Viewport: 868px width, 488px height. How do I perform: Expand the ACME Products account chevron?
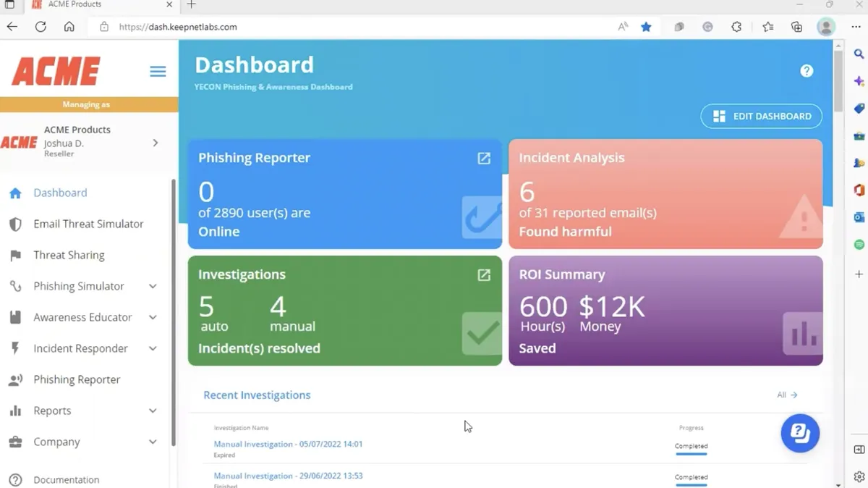(x=155, y=143)
